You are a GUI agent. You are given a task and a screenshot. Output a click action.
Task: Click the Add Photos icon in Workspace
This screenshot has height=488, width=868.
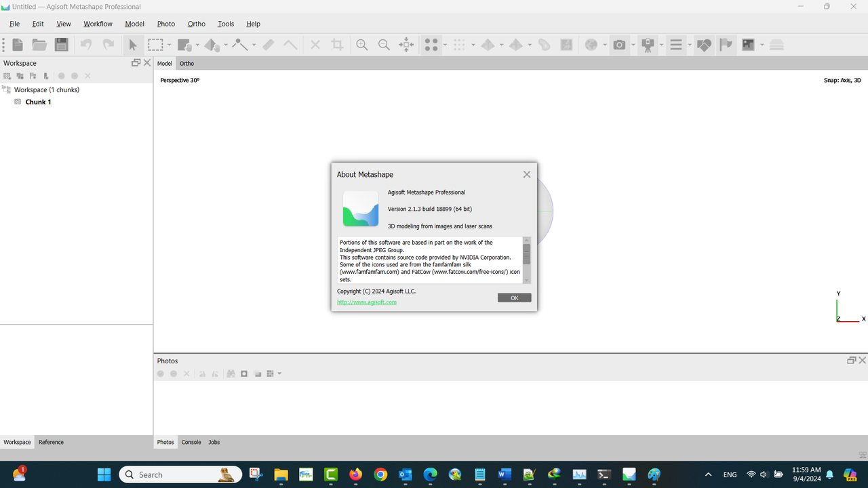[x=20, y=76]
